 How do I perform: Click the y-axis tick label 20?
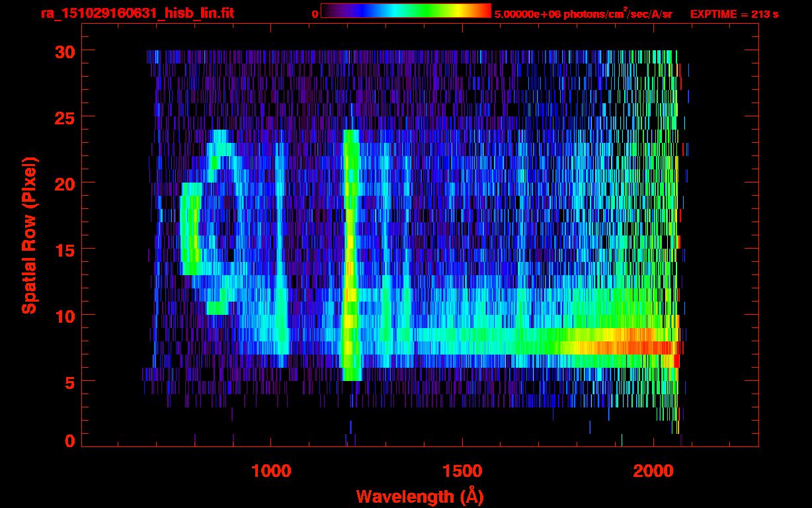point(64,183)
